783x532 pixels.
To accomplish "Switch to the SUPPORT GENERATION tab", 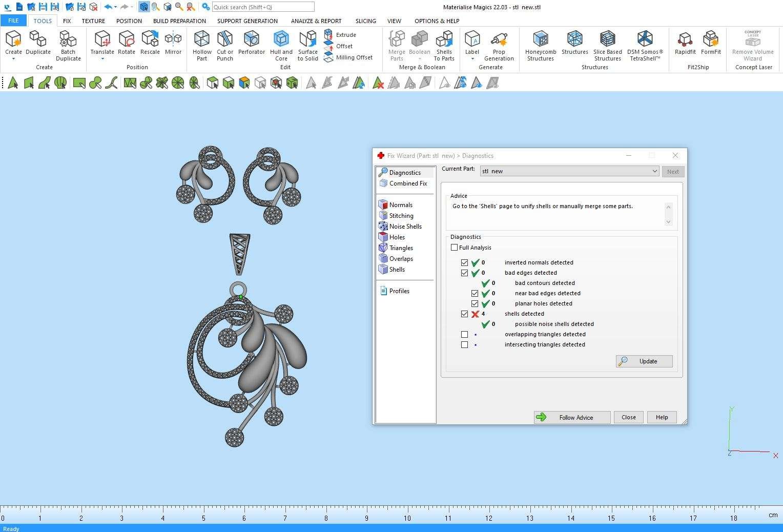I will click(x=248, y=21).
